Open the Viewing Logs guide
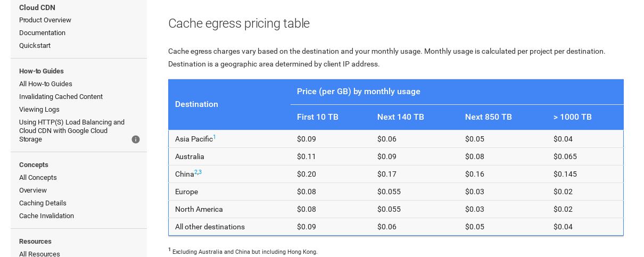Image resolution: width=644 pixels, height=257 pixels. click(39, 110)
